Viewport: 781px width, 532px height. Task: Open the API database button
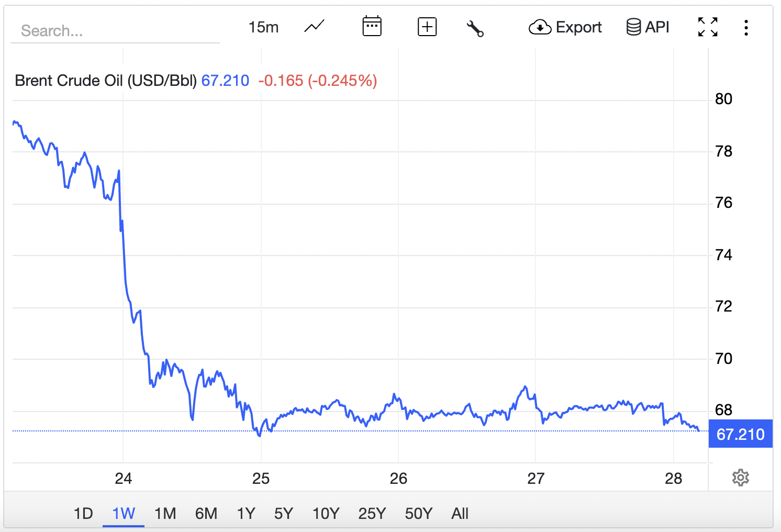click(648, 27)
